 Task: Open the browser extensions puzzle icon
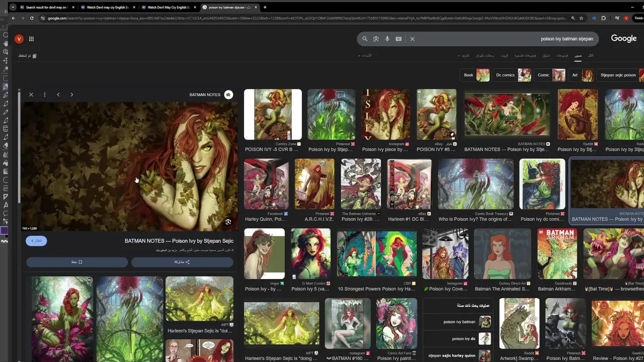604,18
